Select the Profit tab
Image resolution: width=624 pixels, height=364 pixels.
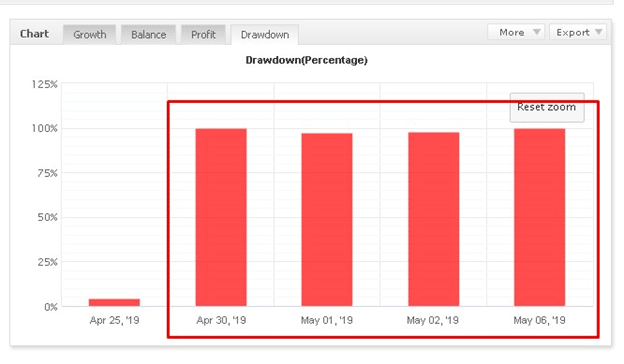tap(203, 35)
